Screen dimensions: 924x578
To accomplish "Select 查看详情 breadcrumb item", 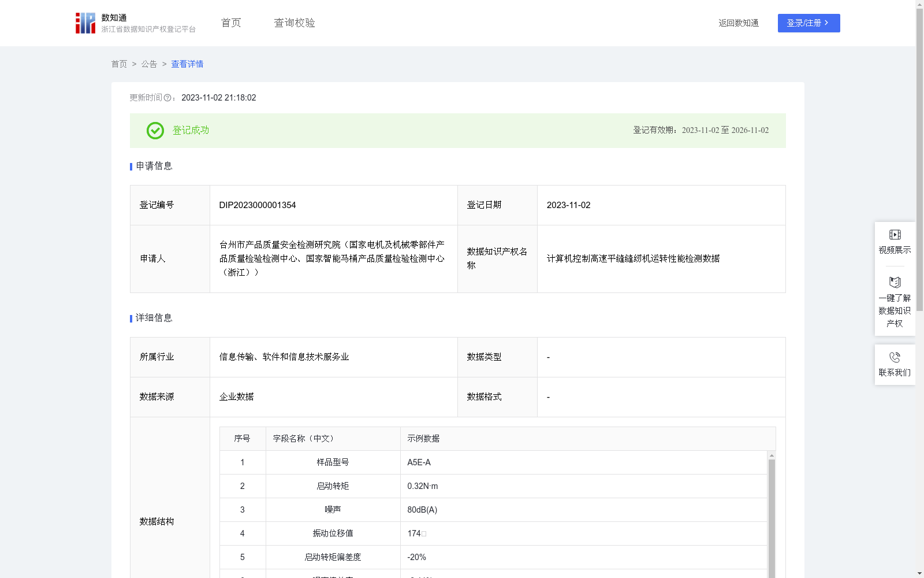I will tap(187, 64).
